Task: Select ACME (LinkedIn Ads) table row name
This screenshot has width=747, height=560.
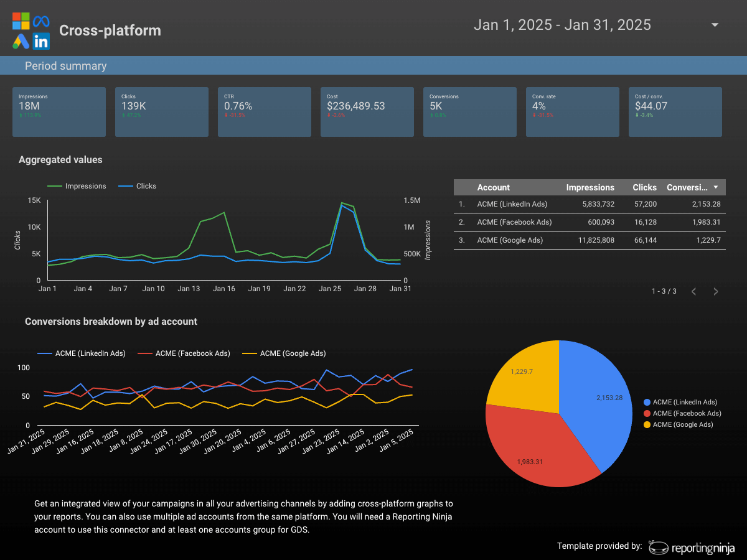Action: pyautogui.click(x=512, y=204)
